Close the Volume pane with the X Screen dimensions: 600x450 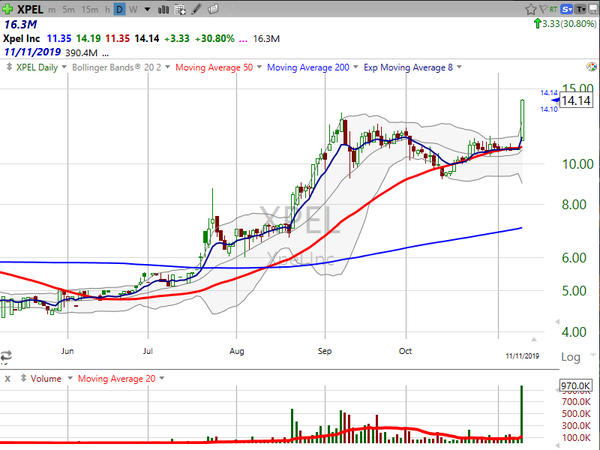pyautogui.click(x=8, y=379)
